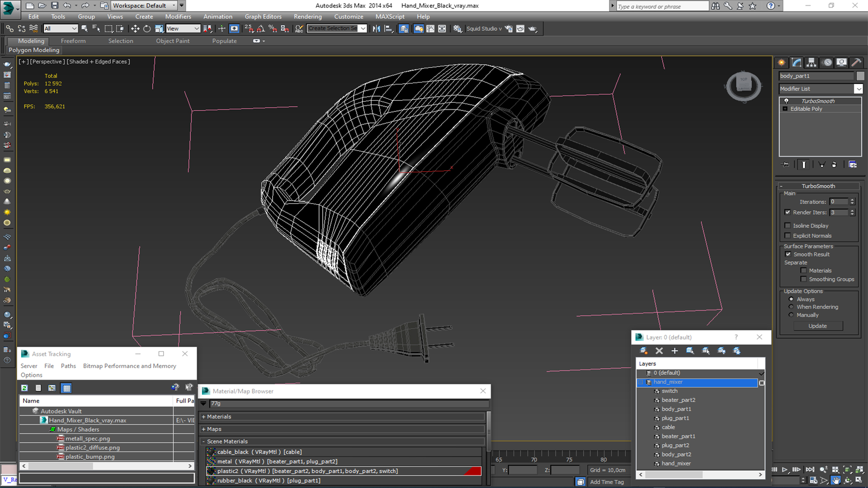Image resolution: width=868 pixels, height=488 pixels.
Task: Open the Utilities hammer panel tab
Action: pyautogui.click(x=856, y=62)
